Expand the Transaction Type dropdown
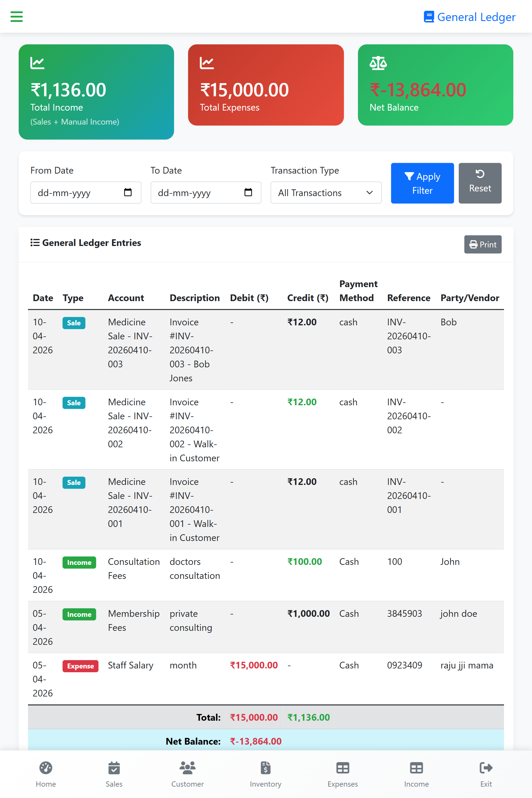The width and height of the screenshot is (532, 798). pyautogui.click(x=326, y=193)
